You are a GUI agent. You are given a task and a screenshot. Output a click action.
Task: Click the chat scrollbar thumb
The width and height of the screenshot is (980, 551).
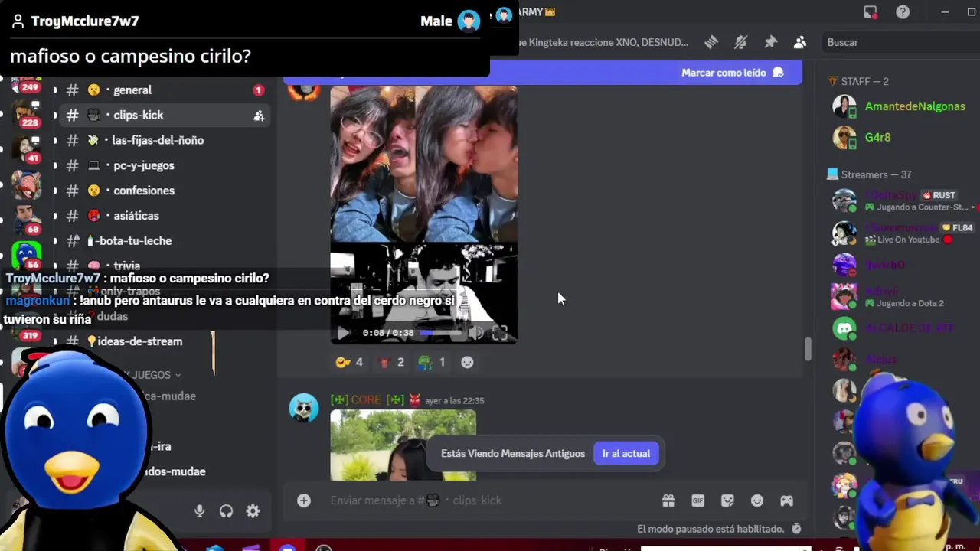tap(807, 349)
